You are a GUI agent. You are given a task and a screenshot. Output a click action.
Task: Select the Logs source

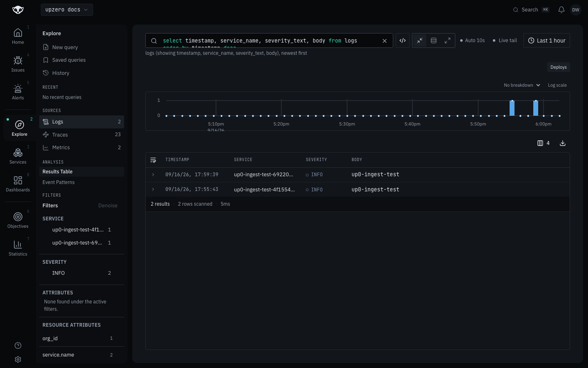click(82, 122)
